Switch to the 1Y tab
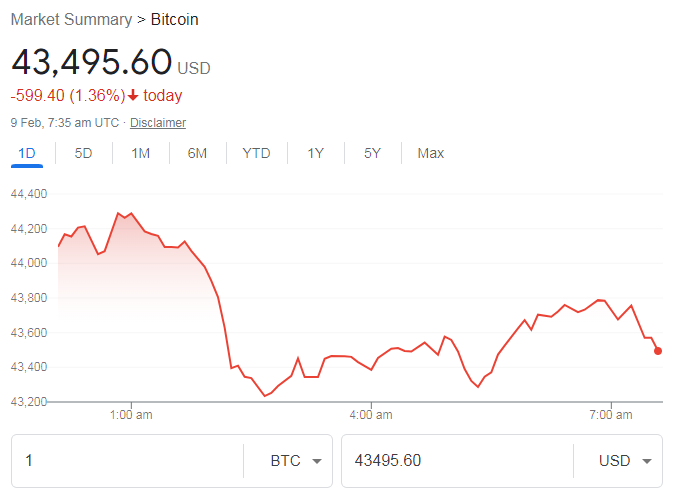The image size is (676, 498). click(x=315, y=153)
